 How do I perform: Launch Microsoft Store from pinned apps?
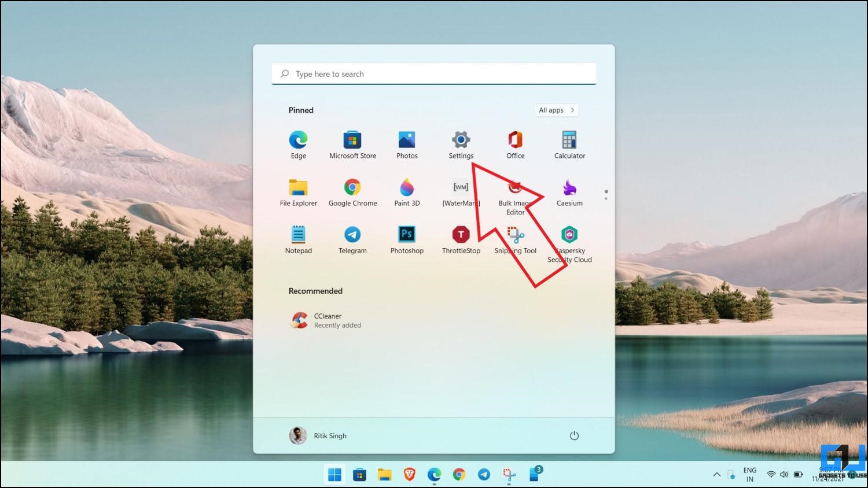(352, 145)
